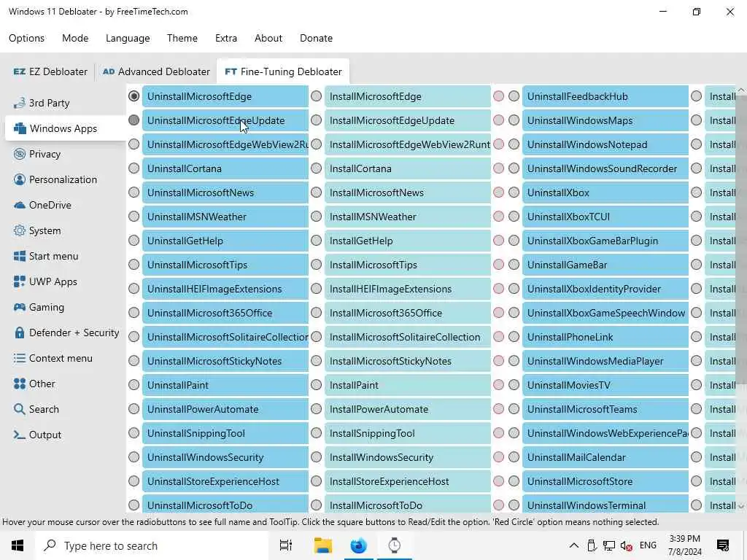Viewport: 747px width, 560px height.
Task: Click the Personalization person icon
Action: (x=20, y=179)
